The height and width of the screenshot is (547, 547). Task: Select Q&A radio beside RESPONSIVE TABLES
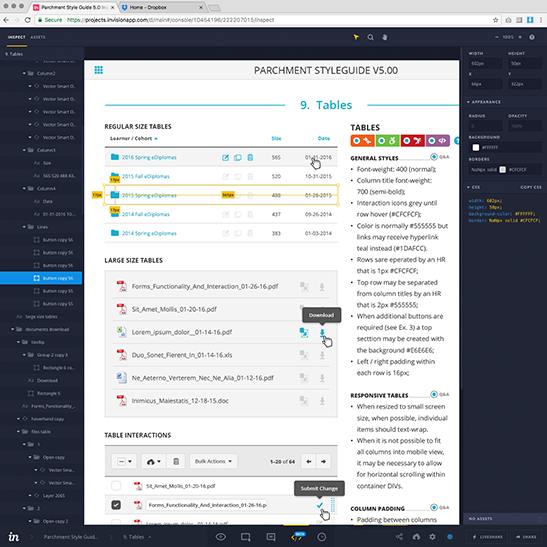(434, 394)
